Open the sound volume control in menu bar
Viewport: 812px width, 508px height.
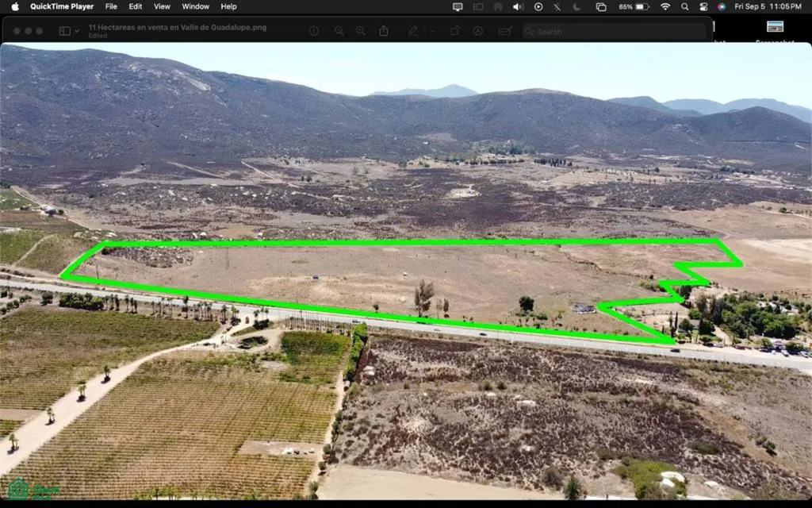click(x=518, y=6)
